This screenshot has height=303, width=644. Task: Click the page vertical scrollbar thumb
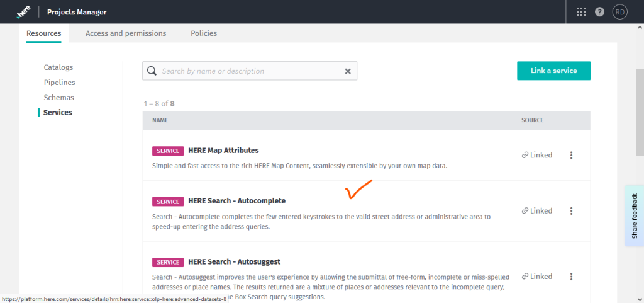(x=640, y=112)
